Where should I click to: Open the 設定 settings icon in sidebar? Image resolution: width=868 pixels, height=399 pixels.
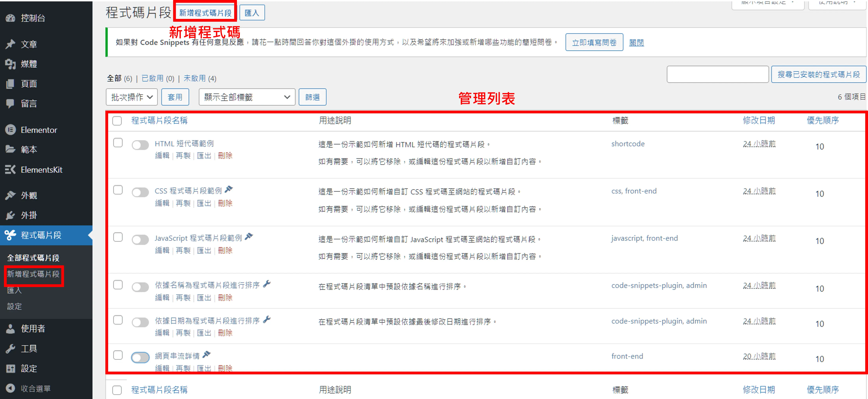[10, 368]
